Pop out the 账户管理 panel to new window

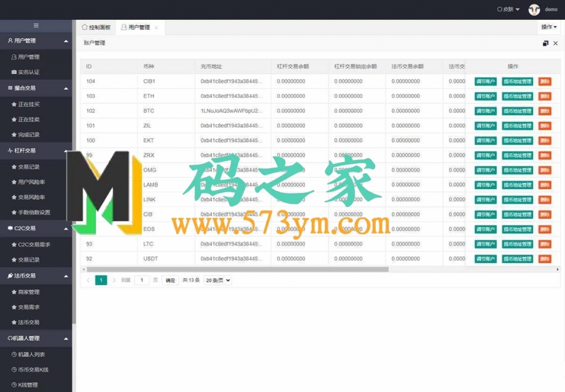pos(546,43)
